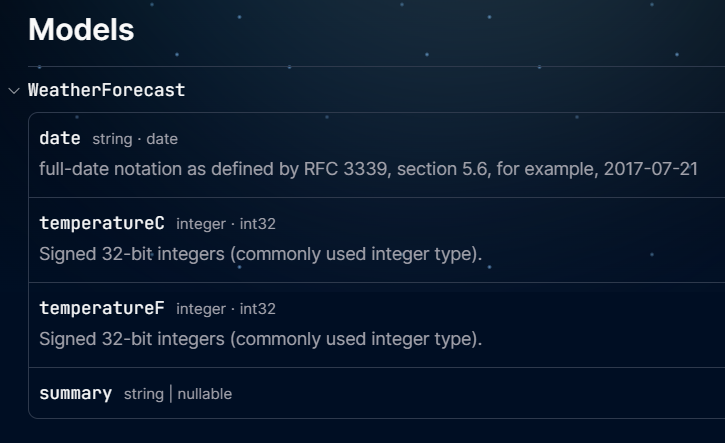Select the date property name
725x443 pixels.
click(60, 138)
